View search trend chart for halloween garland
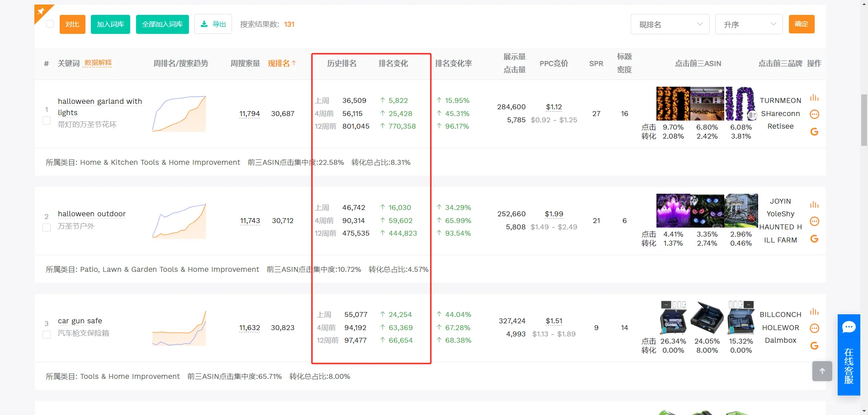This screenshot has height=415, width=868. (x=179, y=114)
